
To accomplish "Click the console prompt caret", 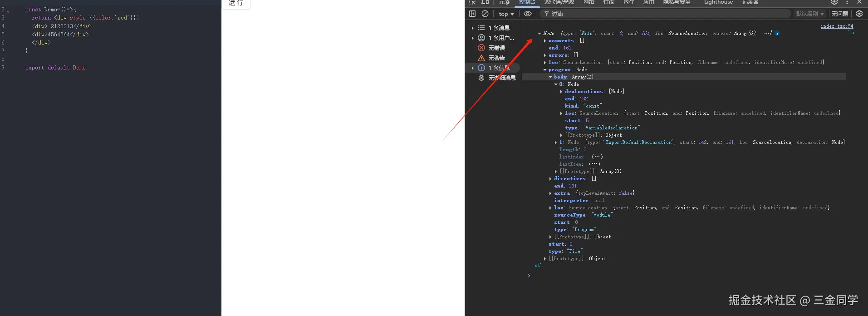I will click(x=529, y=275).
